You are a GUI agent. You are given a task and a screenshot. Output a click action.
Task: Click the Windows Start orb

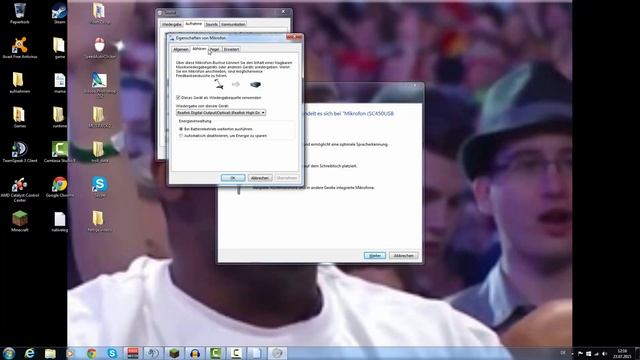point(9,353)
